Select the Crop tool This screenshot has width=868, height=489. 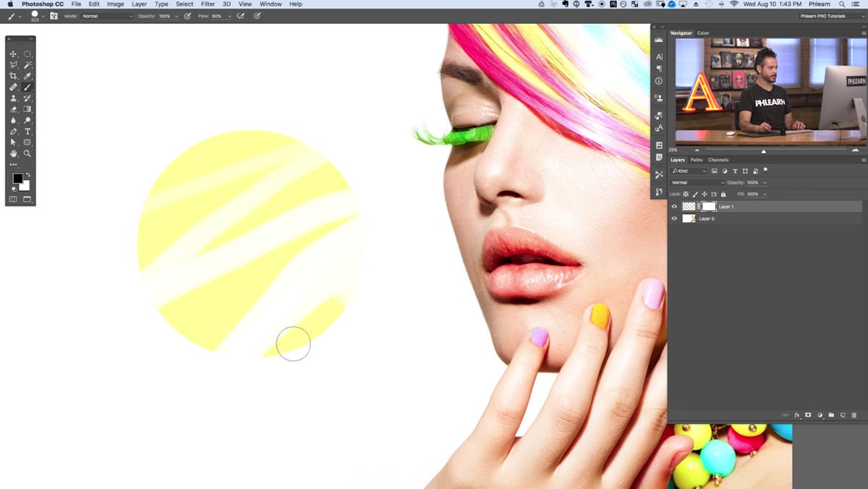[x=13, y=76]
